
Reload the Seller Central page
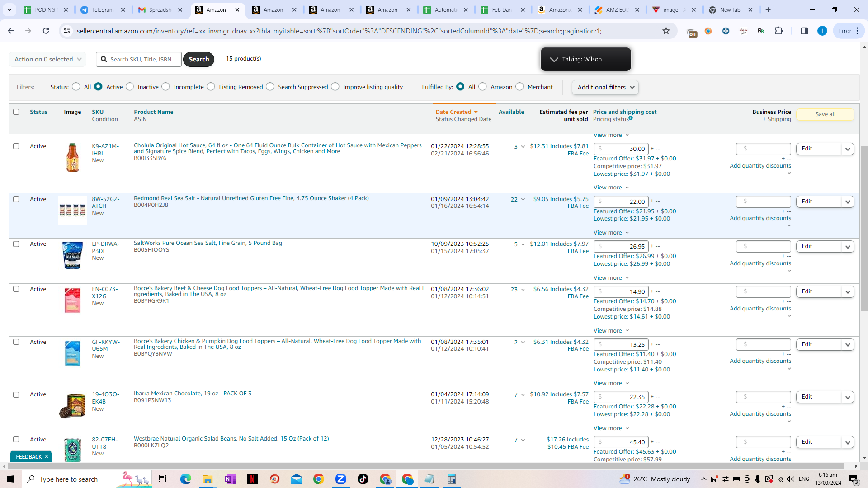(46, 31)
